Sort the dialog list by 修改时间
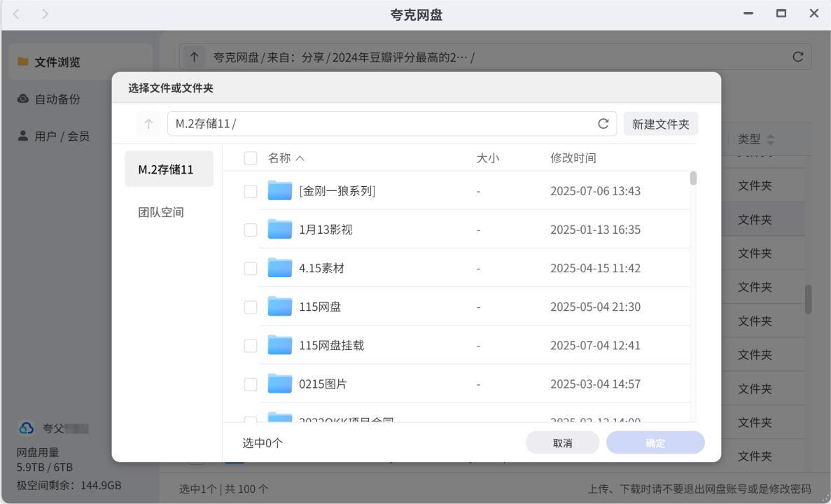Screen dimensions: 831x504 573,158
